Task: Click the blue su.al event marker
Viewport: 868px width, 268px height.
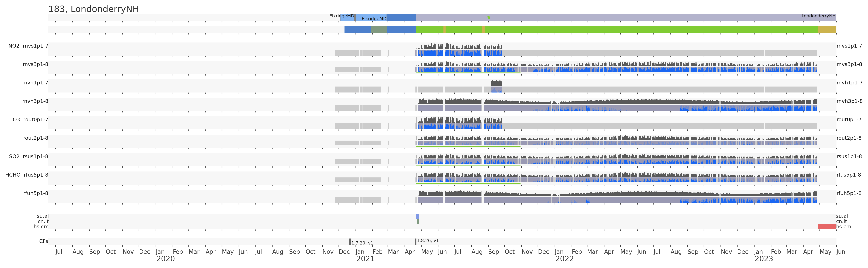Action: coord(417,216)
